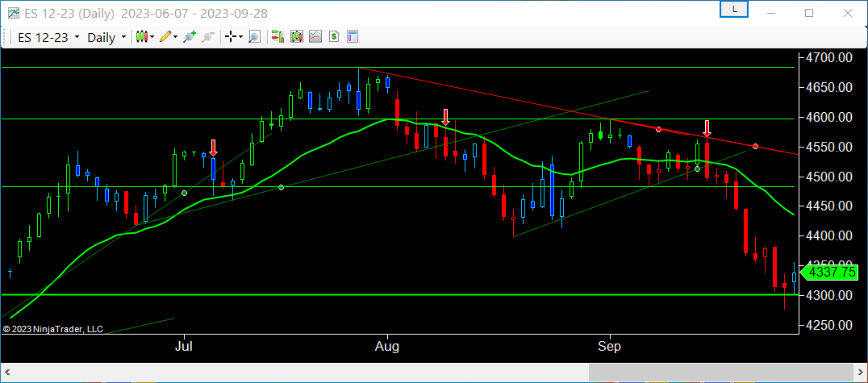Open the chart Properties icon
868x383 pixels.
[353, 37]
